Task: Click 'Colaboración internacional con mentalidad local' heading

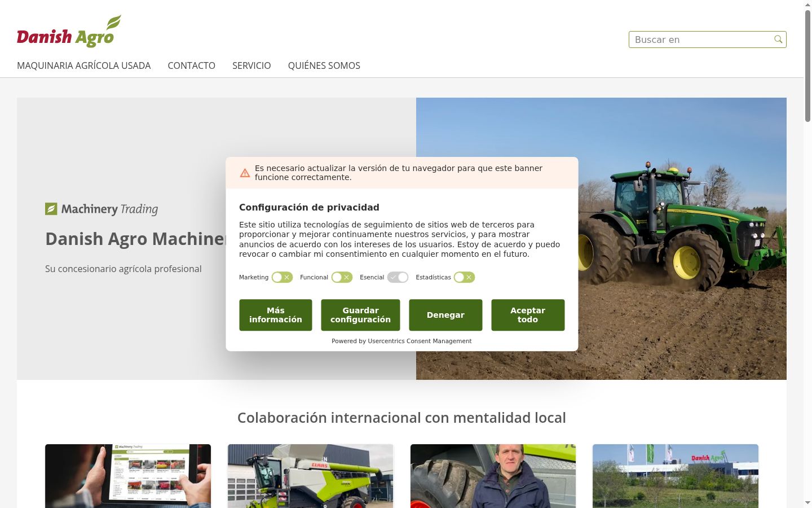Action: point(401,418)
